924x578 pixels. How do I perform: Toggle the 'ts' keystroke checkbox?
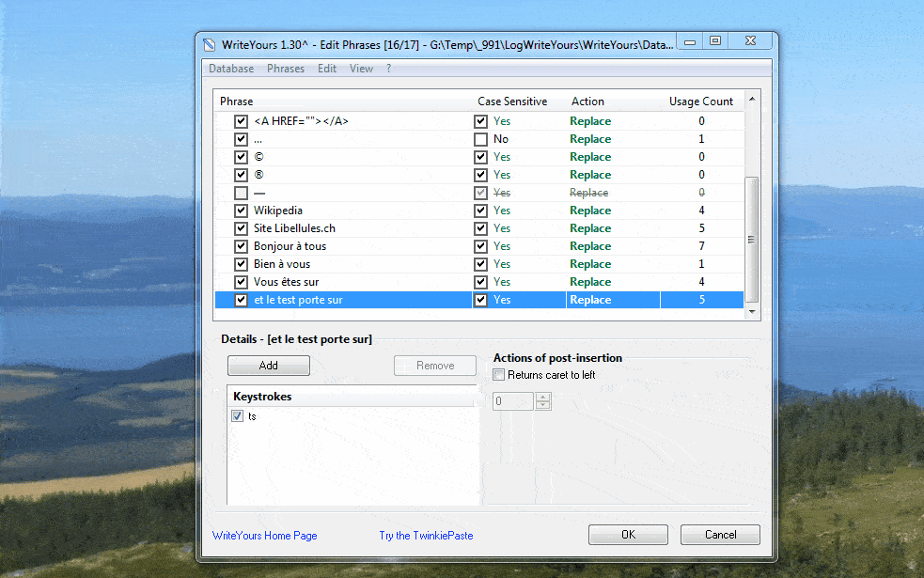pos(238,416)
